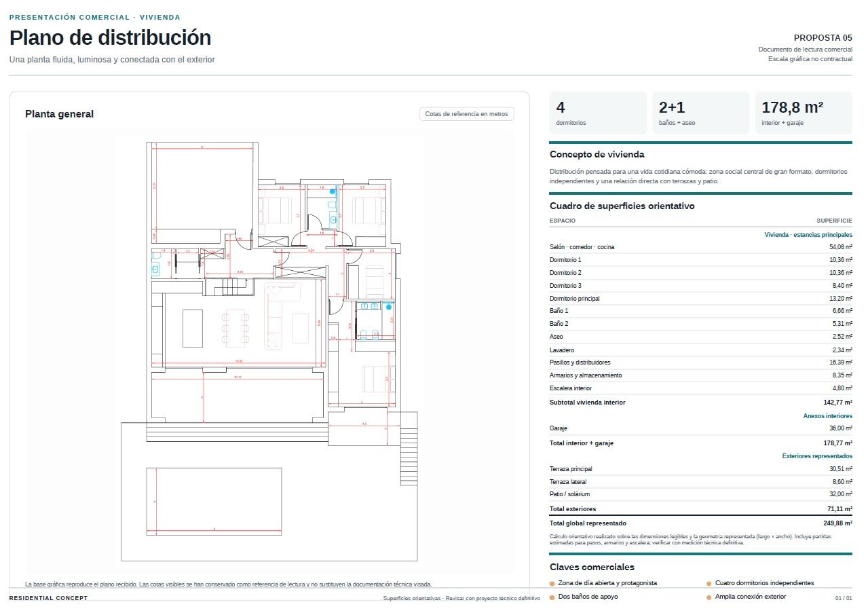Open the Planta general floor plan drawing
The image size is (868, 615).
click(269, 352)
